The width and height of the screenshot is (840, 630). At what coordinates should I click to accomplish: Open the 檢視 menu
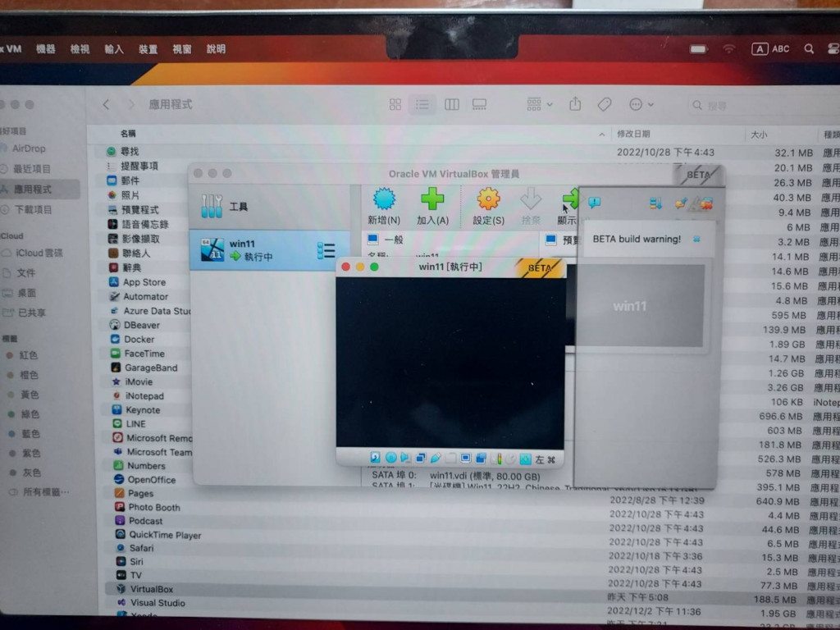(x=80, y=48)
